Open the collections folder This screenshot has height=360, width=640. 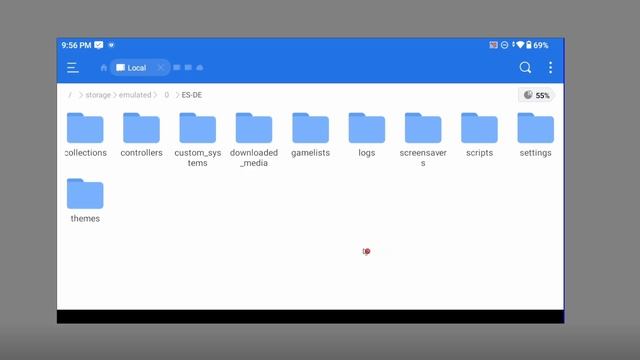85,135
